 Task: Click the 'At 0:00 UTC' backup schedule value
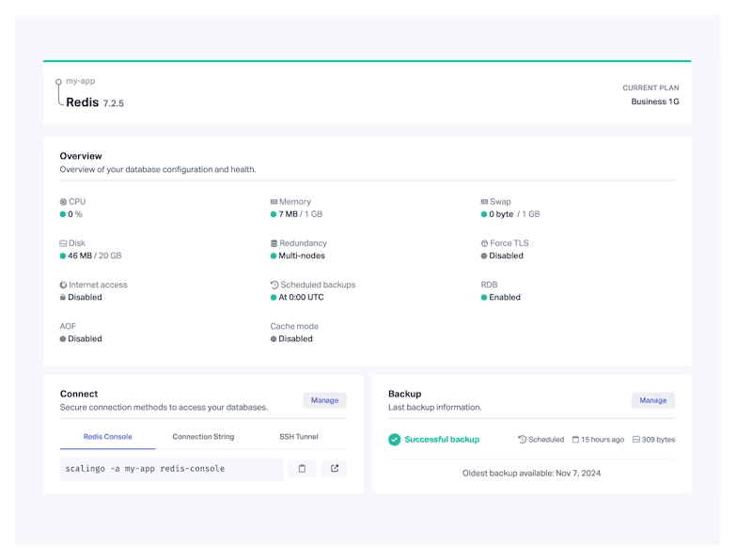coord(301,297)
